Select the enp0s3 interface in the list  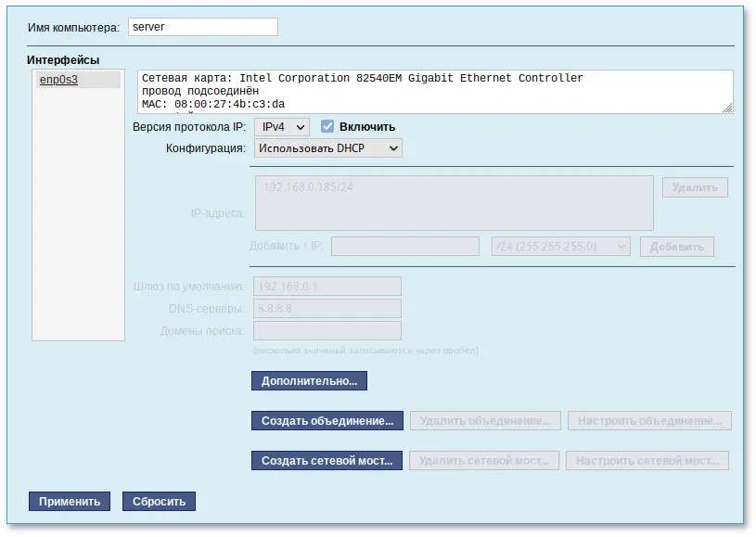coord(58,80)
